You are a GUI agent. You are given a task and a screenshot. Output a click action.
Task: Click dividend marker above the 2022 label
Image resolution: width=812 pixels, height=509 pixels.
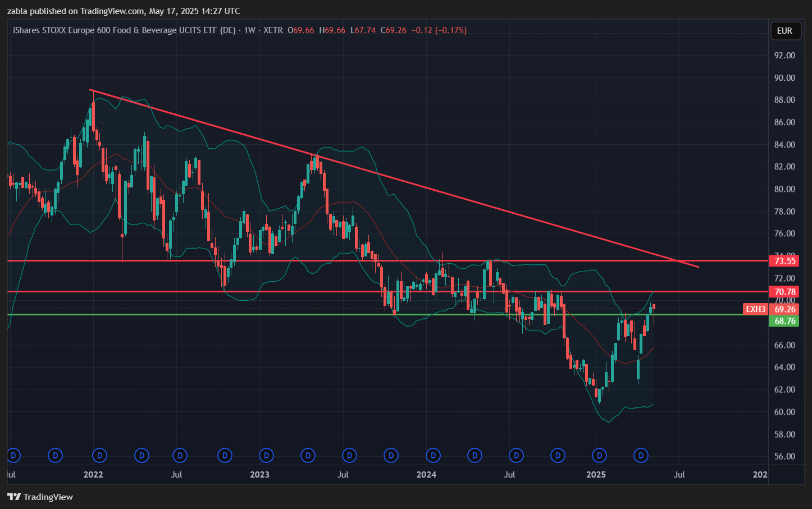tap(99, 455)
